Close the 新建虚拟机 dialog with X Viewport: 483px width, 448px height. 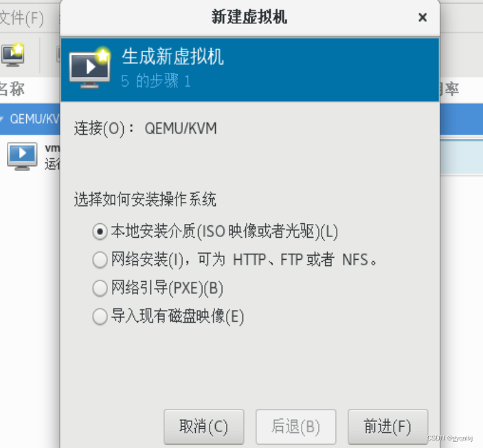click(423, 17)
